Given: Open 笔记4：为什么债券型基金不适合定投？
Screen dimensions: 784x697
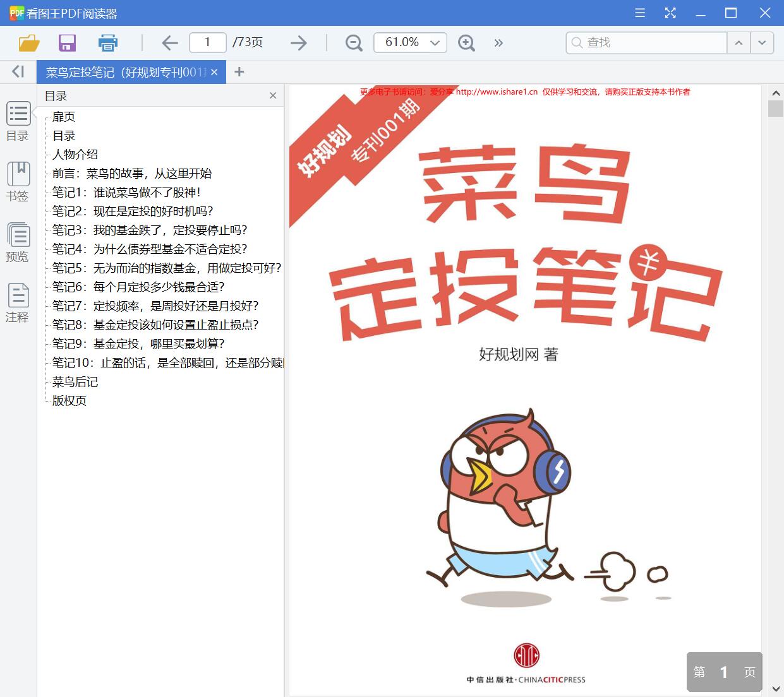Looking at the screenshot, I should 150,249.
